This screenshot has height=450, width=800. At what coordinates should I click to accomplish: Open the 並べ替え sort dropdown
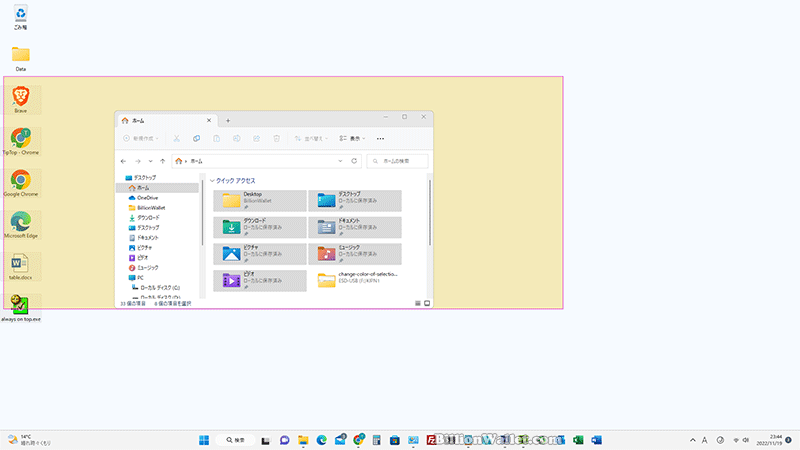coord(311,138)
